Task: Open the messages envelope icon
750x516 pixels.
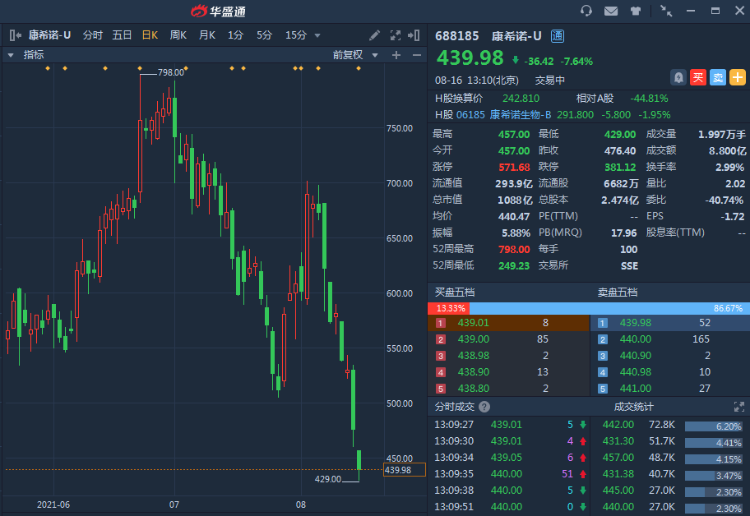Action: coord(611,11)
